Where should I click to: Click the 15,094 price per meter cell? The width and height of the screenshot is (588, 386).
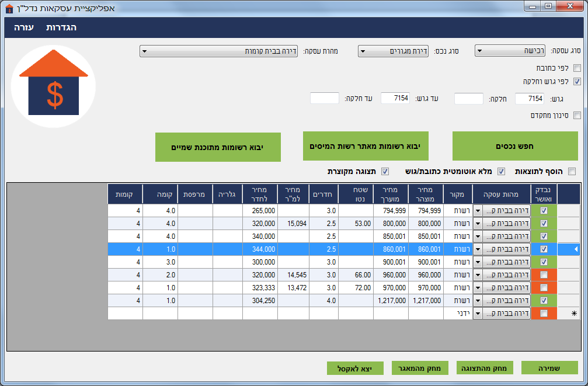point(293,224)
